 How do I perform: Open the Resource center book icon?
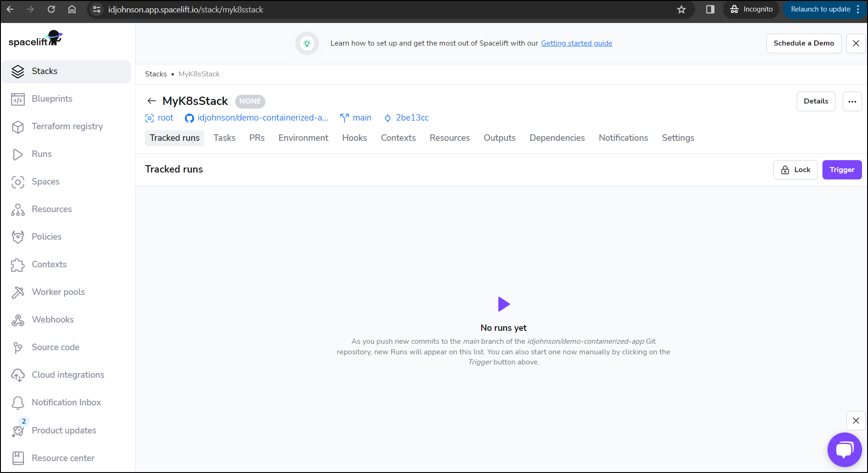tap(18, 458)
